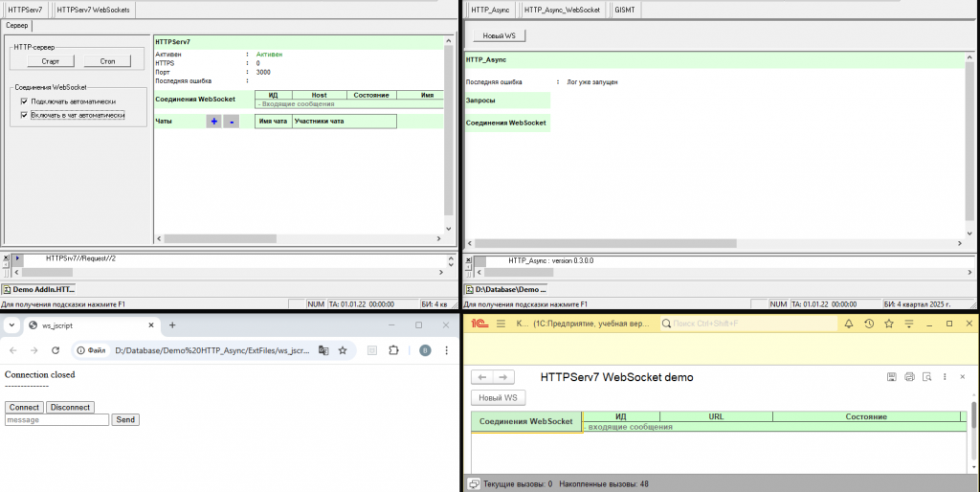Save the 1C form with diskette icon

point(892,377)
